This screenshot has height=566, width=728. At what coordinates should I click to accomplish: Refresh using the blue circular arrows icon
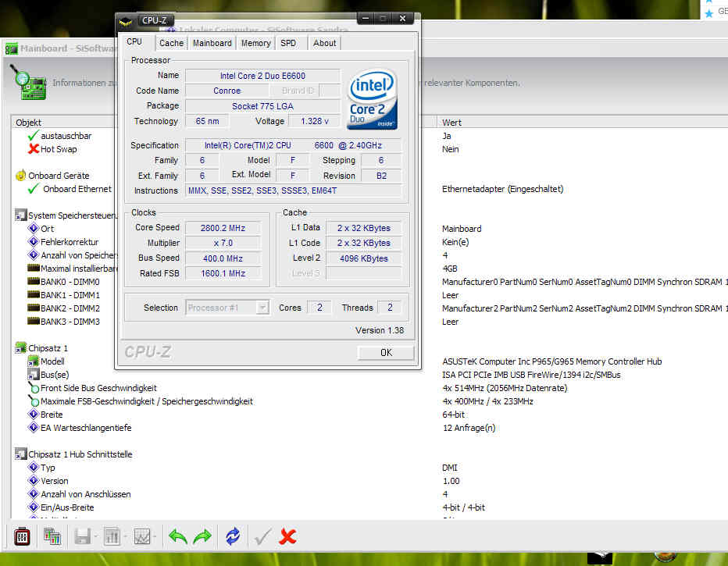click(233, 537)
